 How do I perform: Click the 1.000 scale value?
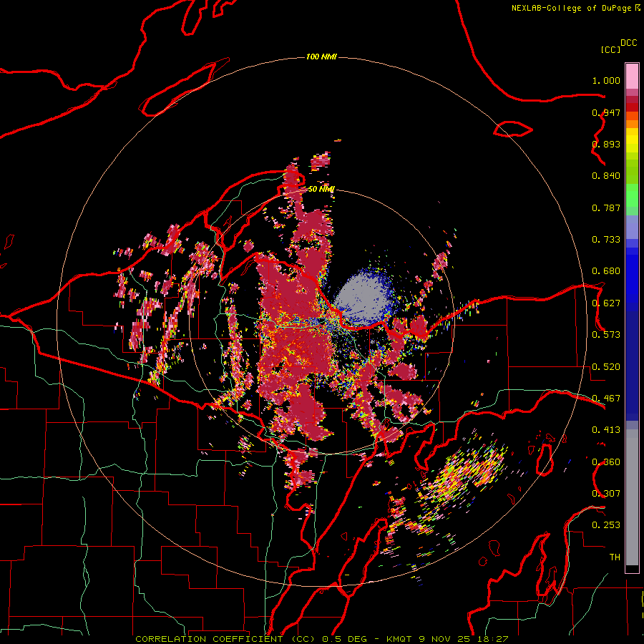pyautogui.click(x=606, y=80)
